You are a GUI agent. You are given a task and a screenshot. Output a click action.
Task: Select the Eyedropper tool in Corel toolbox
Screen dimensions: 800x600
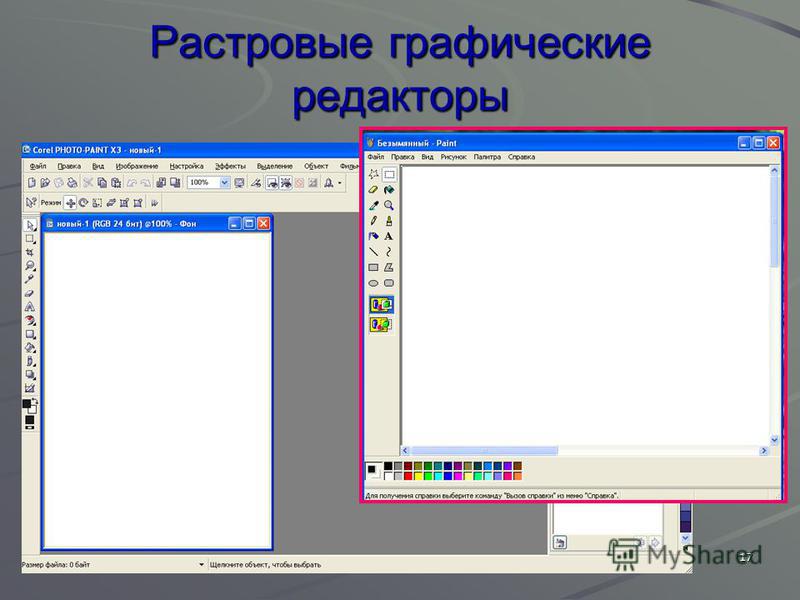(x=30, y=280)
